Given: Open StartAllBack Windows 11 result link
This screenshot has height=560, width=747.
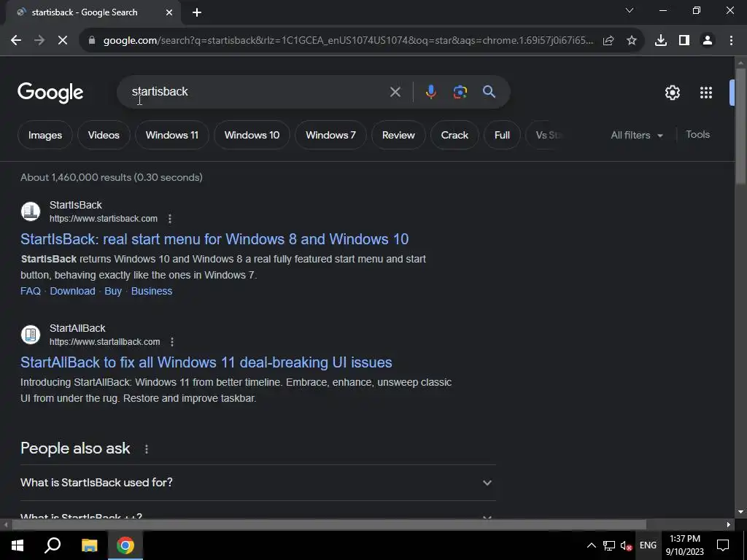Looking at the screenshot, I should click(x=206, y=362).
